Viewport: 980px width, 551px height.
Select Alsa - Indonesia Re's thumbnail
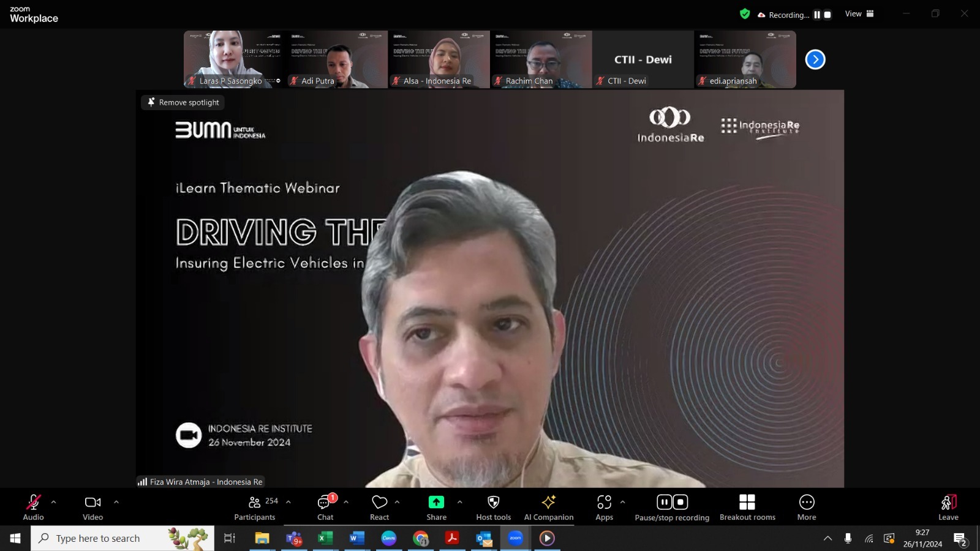pyautogui.click(x=439, y=59)
